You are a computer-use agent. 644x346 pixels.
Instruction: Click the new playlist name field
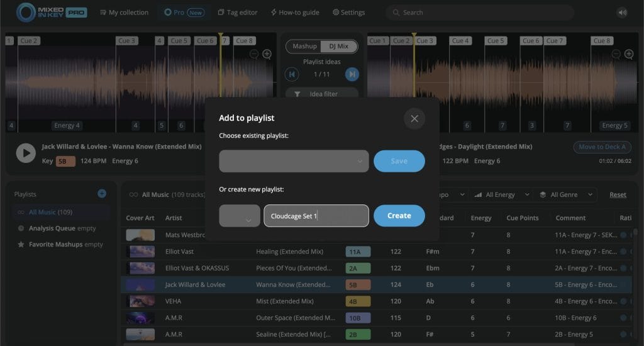click(316, 216)
